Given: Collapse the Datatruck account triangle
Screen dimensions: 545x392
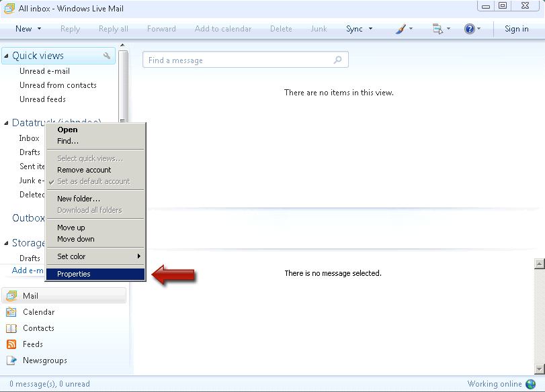Looking at the screenshot, I should point(6,123).
